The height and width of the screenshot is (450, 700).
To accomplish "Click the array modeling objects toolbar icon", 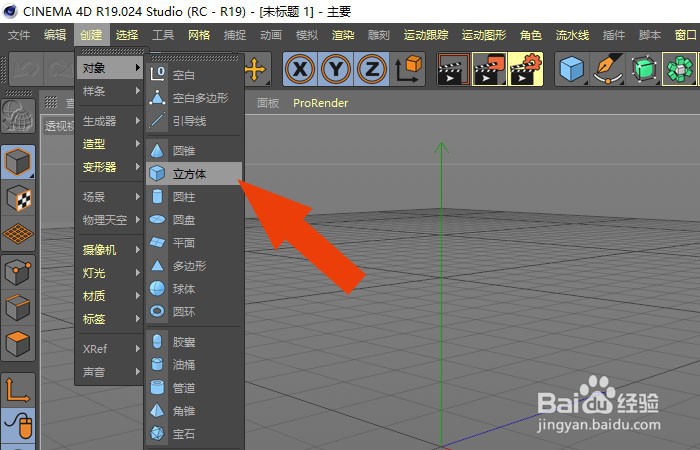I will click(679, 69).
